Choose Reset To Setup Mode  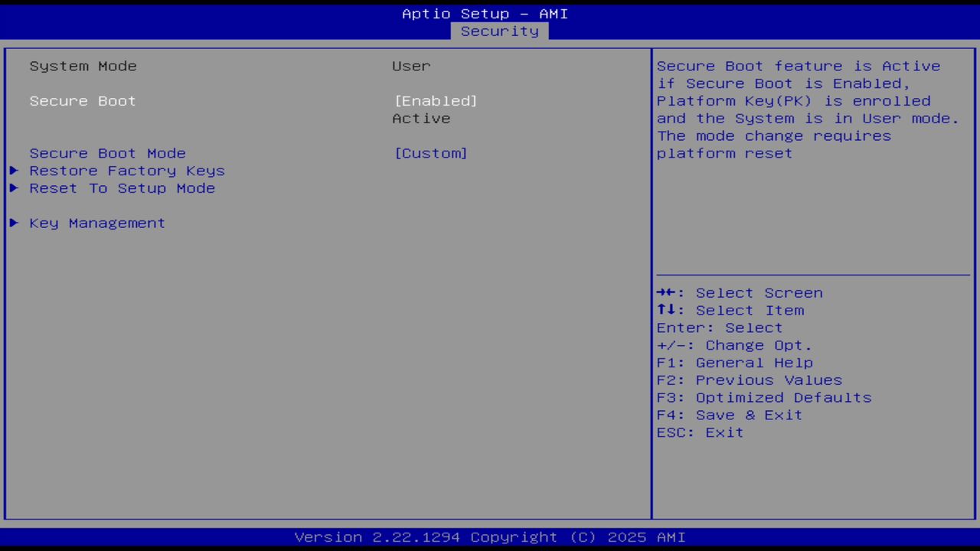point(122,188)
